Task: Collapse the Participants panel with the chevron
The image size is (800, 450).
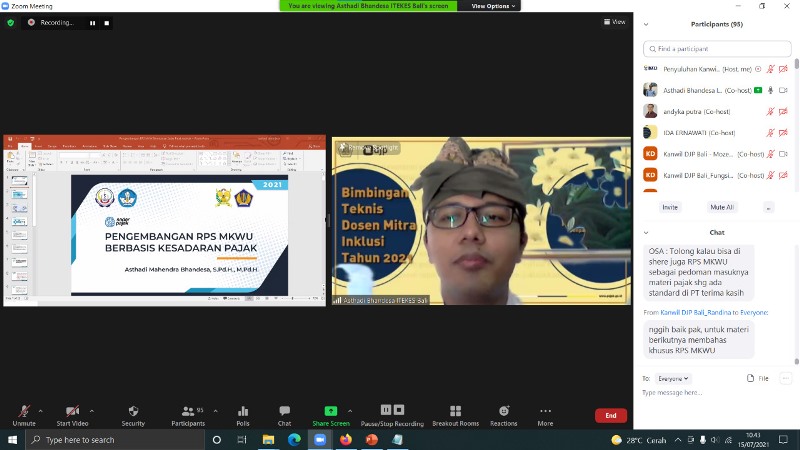Action: tap(646, 24)
